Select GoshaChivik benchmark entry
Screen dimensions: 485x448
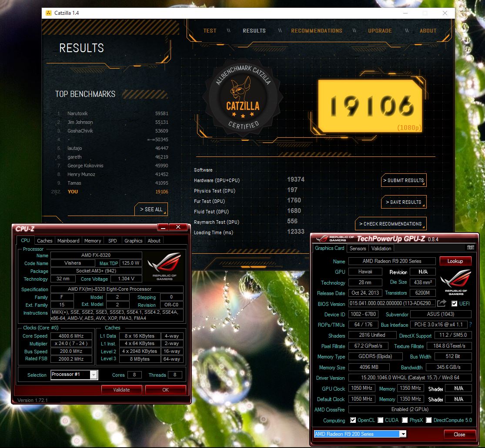pos(113,131)
